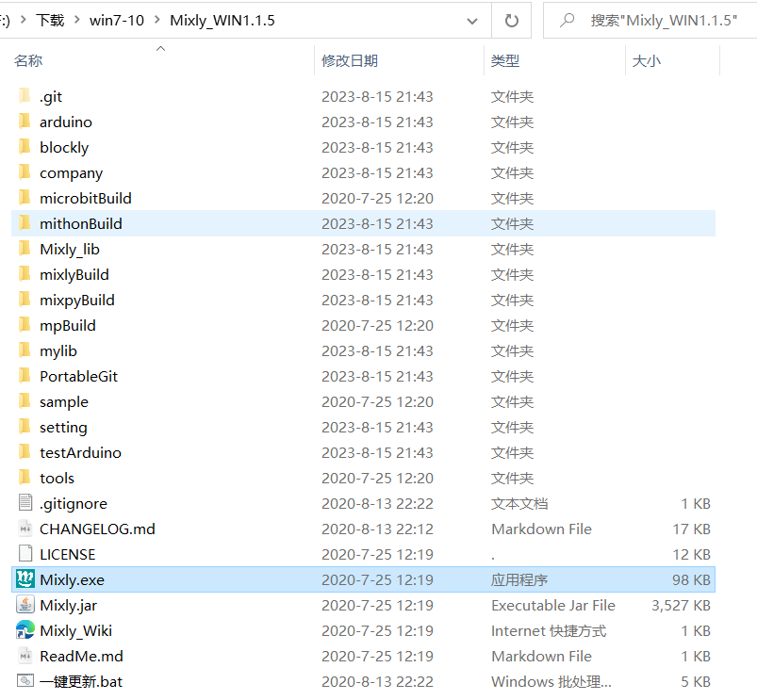Select the PortableGit folder name
This screenshot has height=700, width=757.
78,376
